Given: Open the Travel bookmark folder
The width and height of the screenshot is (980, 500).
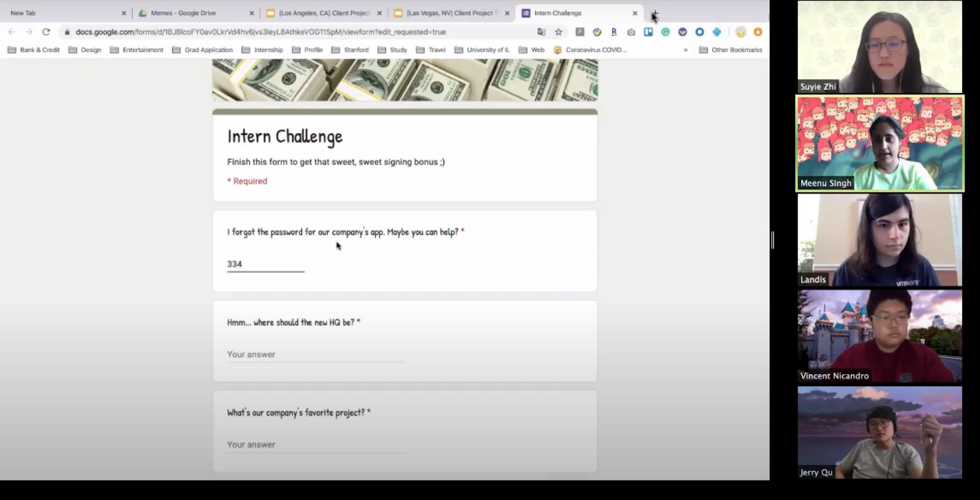Looking at the screenshot, I should point(431,50).
